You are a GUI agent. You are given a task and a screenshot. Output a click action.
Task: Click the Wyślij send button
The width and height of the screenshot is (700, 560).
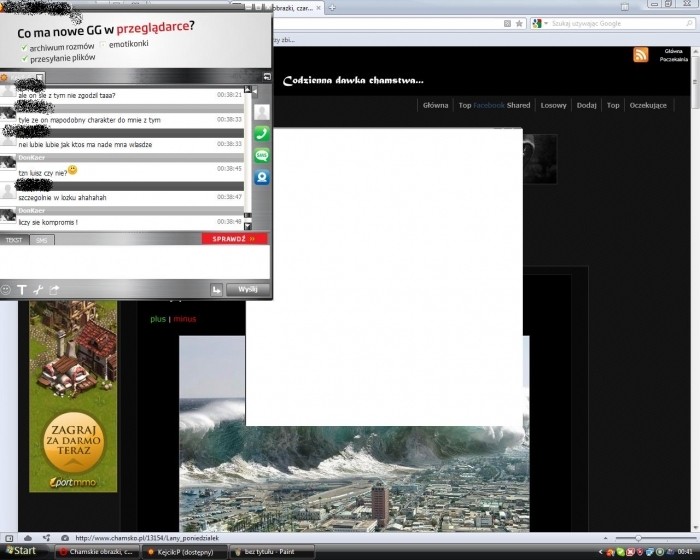(x=247, y=290)
